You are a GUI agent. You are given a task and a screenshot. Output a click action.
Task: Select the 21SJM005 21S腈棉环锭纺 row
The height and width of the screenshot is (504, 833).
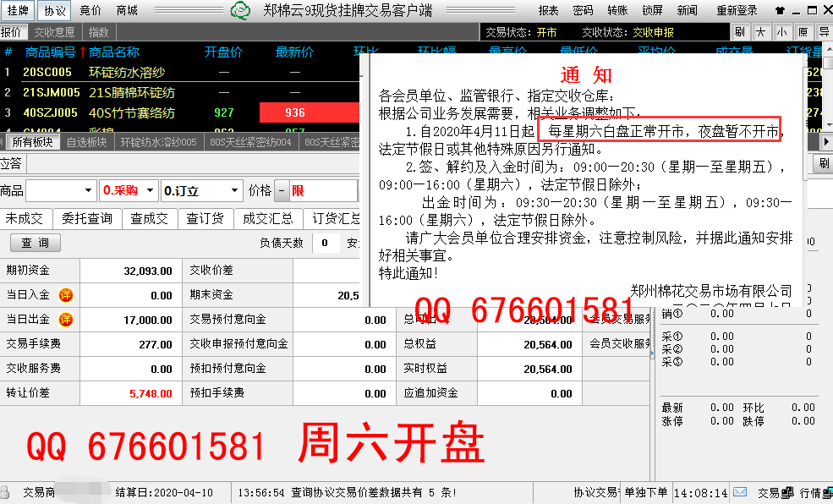(x=181, y=92)
